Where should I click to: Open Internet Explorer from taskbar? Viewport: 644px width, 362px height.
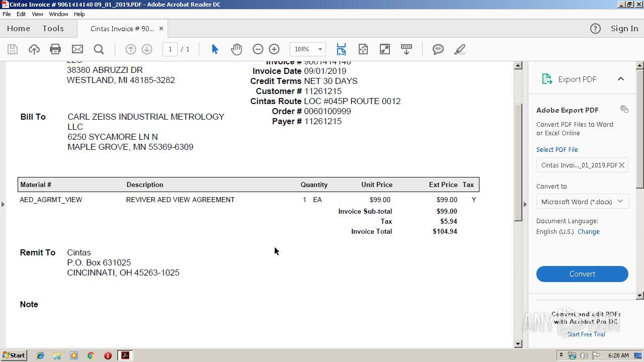tap(40, 355)
